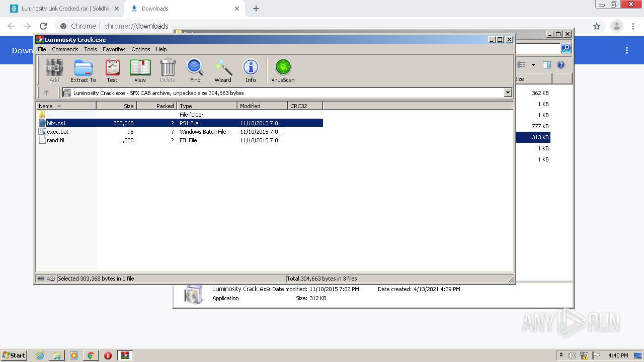The image size is (644, 362).
Task: Click the 'Total 304,663 bytes in 3 files' status
Action: click(x=322, y=279)
